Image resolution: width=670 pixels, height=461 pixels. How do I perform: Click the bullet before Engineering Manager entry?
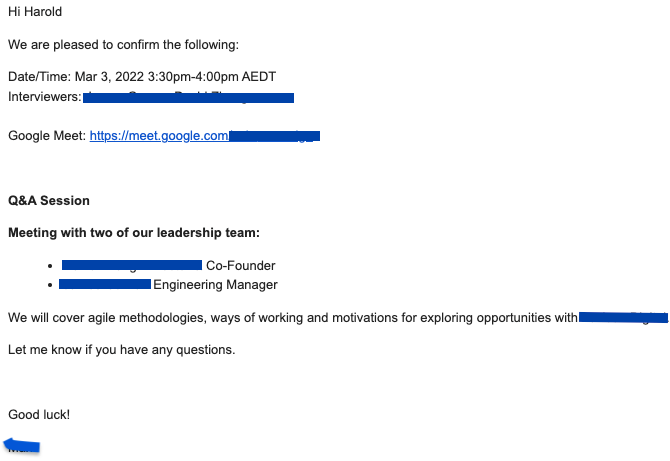(50, 285)
